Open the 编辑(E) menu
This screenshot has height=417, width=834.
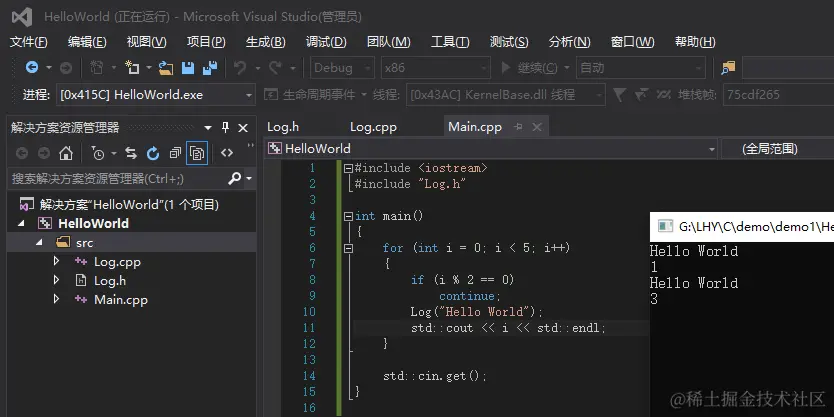click(87, 41)
